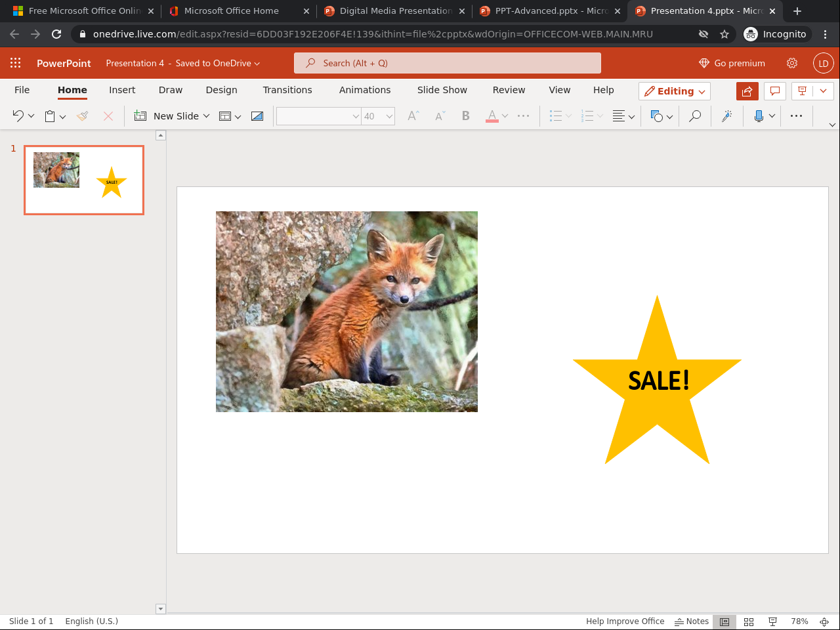Select the slide 1 thumbnail
840x630 pixels.
click(84, 180)
